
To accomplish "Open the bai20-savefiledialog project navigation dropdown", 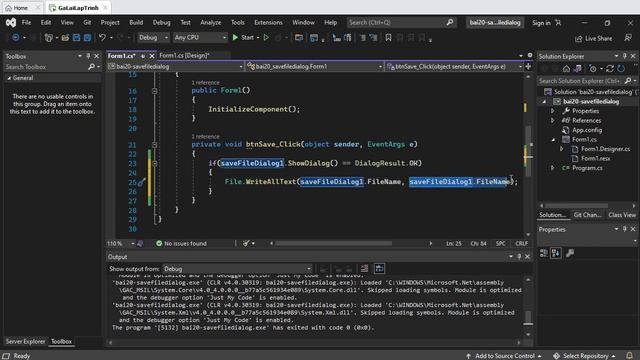I will coord(176,67).
